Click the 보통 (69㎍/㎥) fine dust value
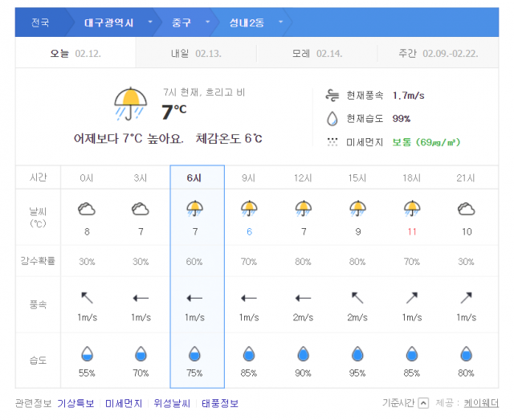Screen dimensions: 514x420 (426, 142)
